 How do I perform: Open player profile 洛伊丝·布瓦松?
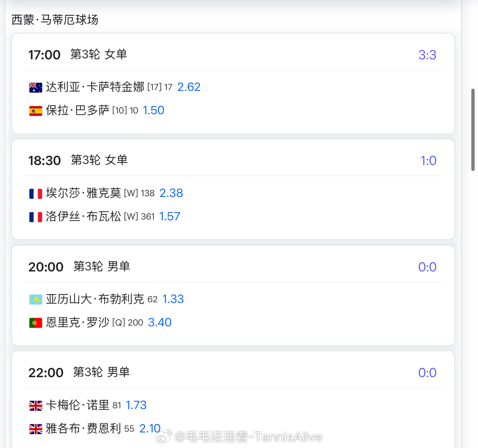[83, 216]
